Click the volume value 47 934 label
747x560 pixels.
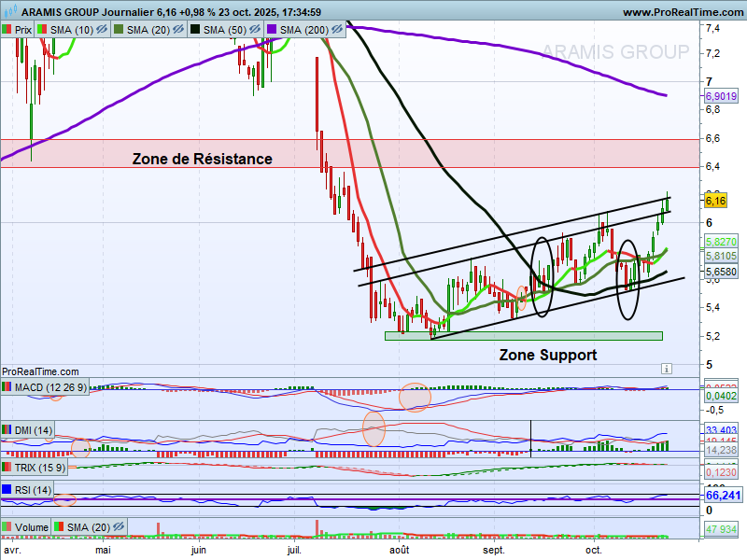(721, 528)
